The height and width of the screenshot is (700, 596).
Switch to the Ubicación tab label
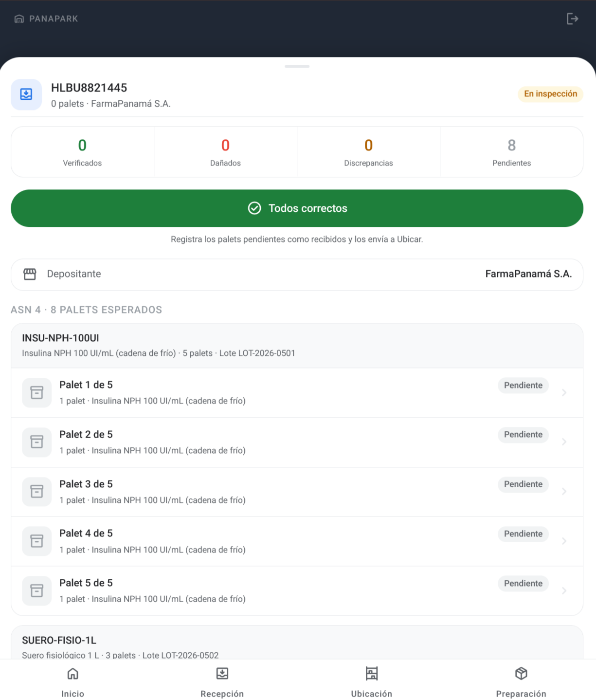click(372, 694)
